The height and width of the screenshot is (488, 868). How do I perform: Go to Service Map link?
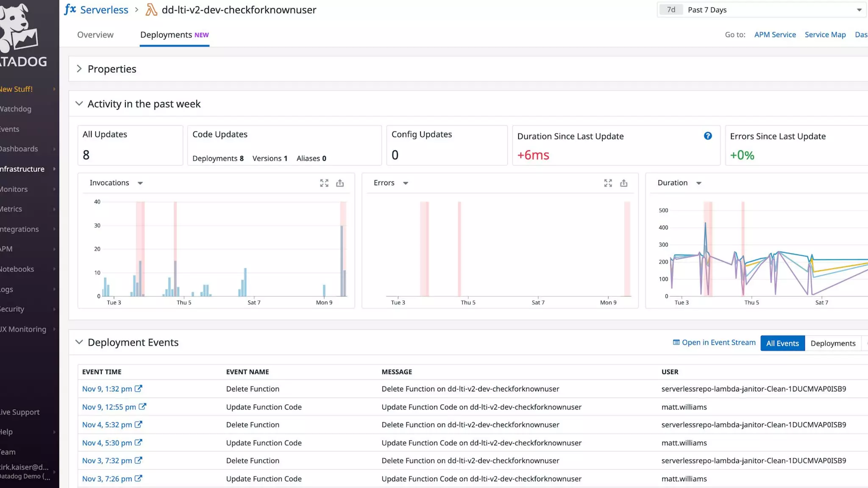(825, 35)
